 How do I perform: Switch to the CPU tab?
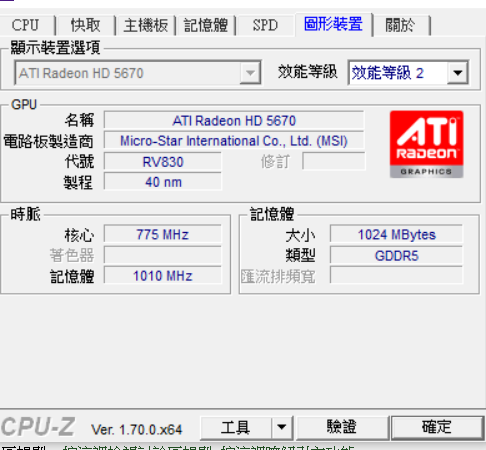click(26, 25)
